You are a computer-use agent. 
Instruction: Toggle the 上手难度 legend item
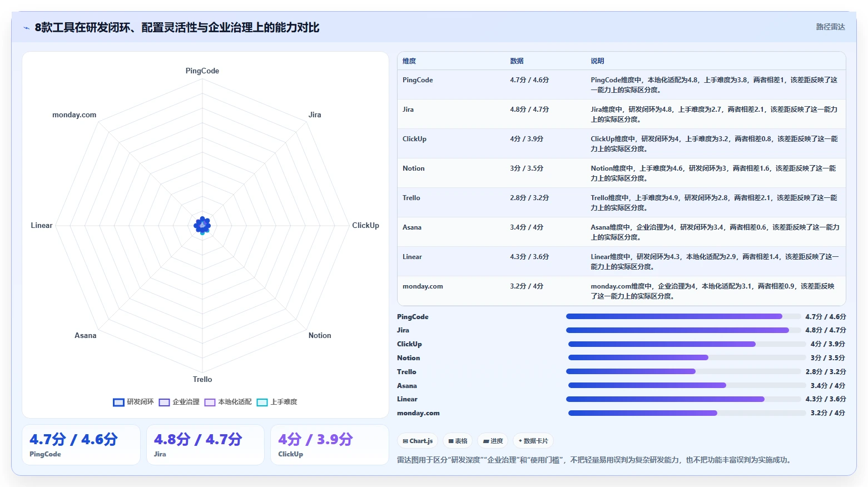[x=277, y=402]
